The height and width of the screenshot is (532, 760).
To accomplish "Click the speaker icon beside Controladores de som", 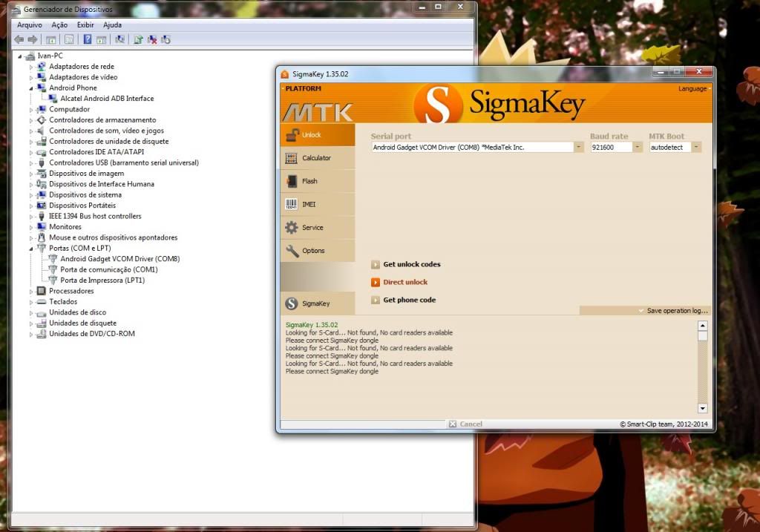I will tap(42, 131).
